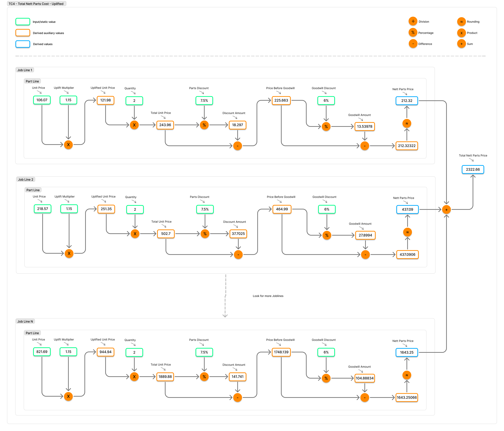Select the 218.57 Unit Price box
Screen dimensions: 504x431
(x=43, y=209)
